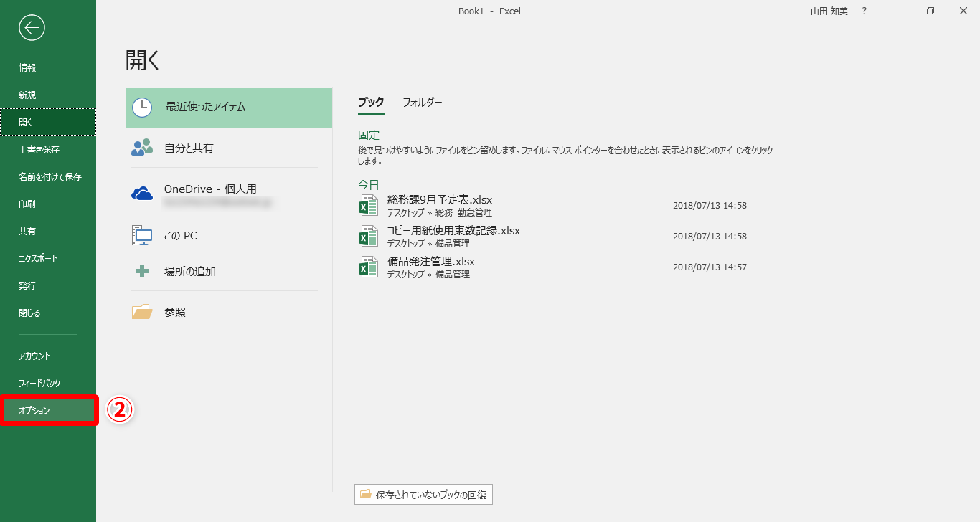Choose 名前を付けて保存 (Save As)
This screenshot has height=522, width=980.
click(x=48, y=176)
